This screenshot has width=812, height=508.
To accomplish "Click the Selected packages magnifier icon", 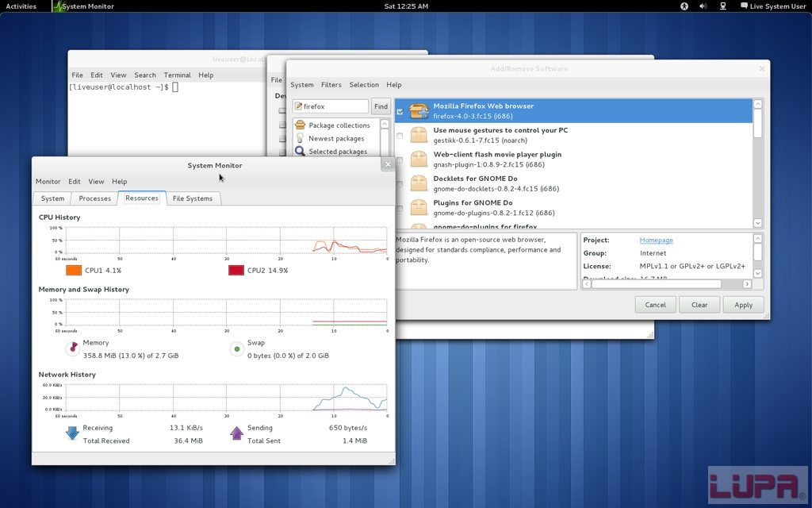I will pyautogui.click(x=300, y=151).
